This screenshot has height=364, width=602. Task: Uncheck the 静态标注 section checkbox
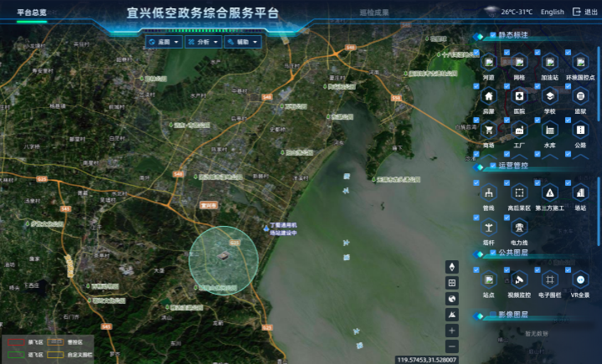[x=493, y=35]
